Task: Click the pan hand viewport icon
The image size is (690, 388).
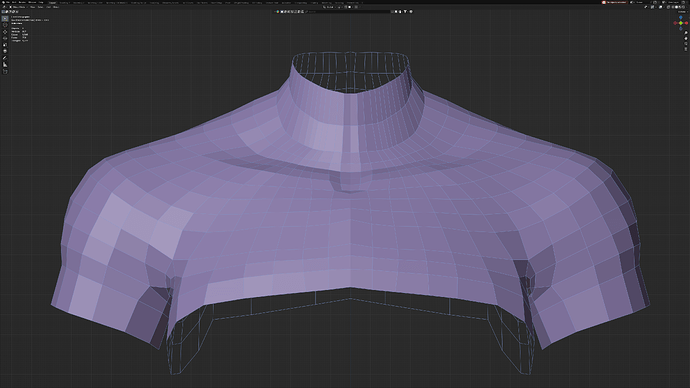Action: click(x=686, y=38)
